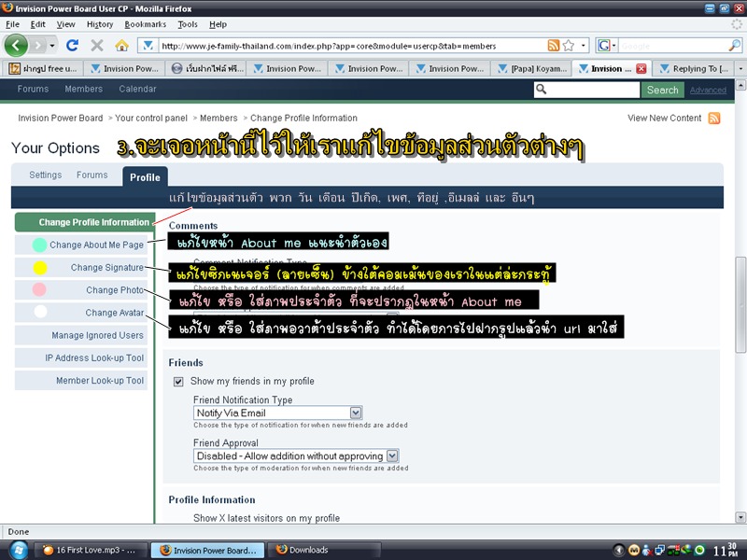Screen dimensions: 747x560
Task: Click the Stop loading X icon
Action: tap(97, 46)
